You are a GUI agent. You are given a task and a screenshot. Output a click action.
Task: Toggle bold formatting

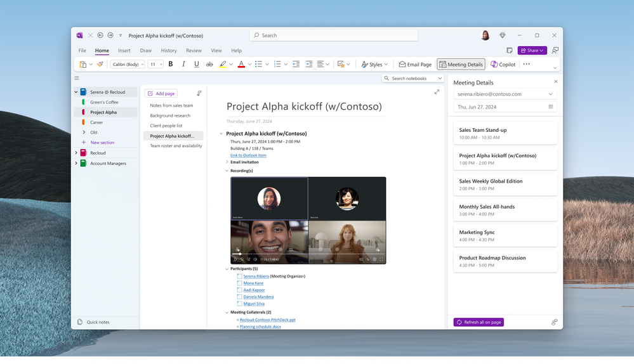click(171, 64)
